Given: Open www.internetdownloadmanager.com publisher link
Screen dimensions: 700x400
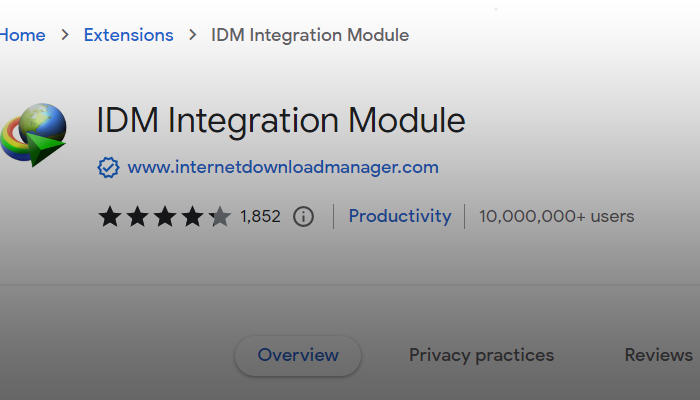Looking at the screenshot, I should (x=283, y=167).
